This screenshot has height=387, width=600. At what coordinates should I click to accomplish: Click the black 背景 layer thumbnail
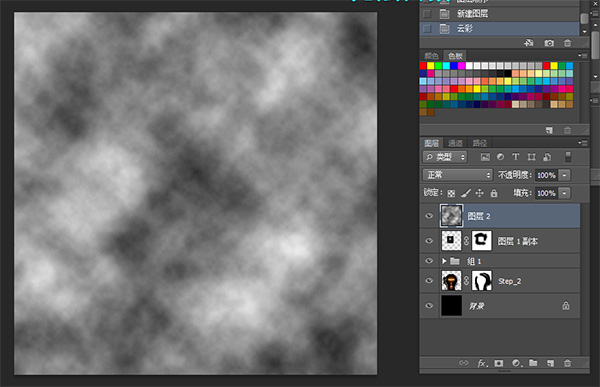click(452, 305)
